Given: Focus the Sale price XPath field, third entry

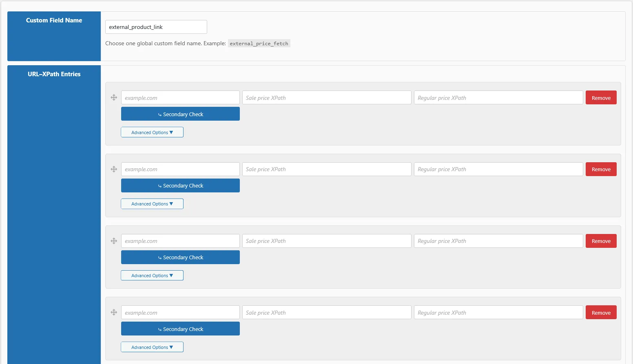Looking at the screenshot, I should tap(327, 241).
